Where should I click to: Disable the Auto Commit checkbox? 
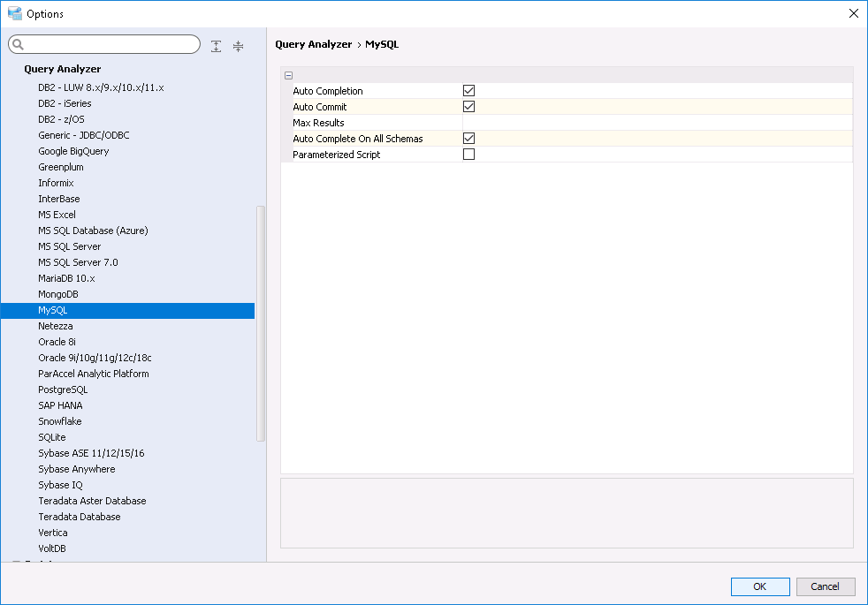[469, 107]
